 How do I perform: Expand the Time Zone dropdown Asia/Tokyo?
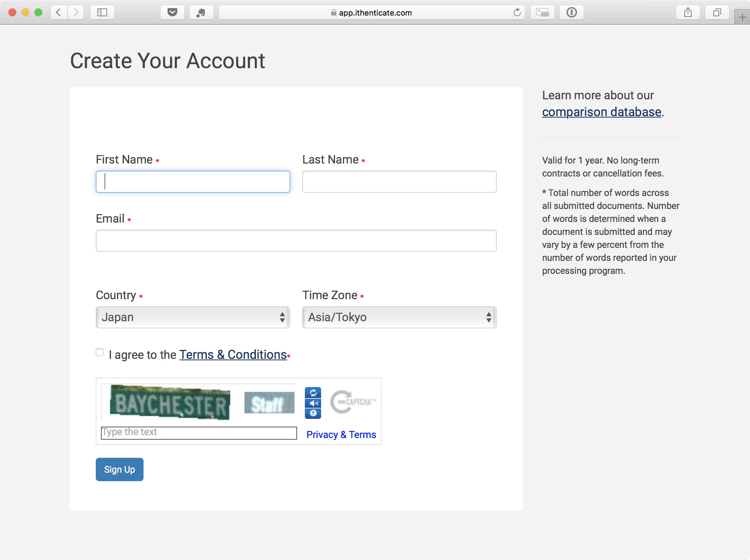[399, 317]
